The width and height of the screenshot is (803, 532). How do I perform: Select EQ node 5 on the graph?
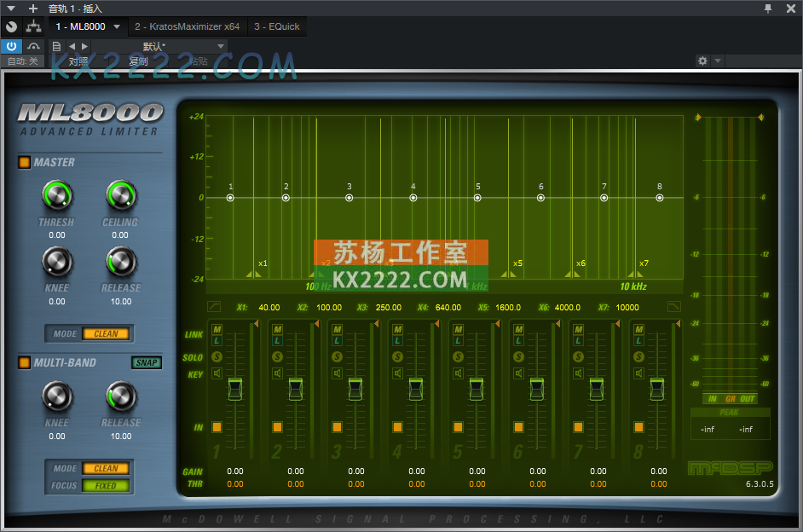477,198
